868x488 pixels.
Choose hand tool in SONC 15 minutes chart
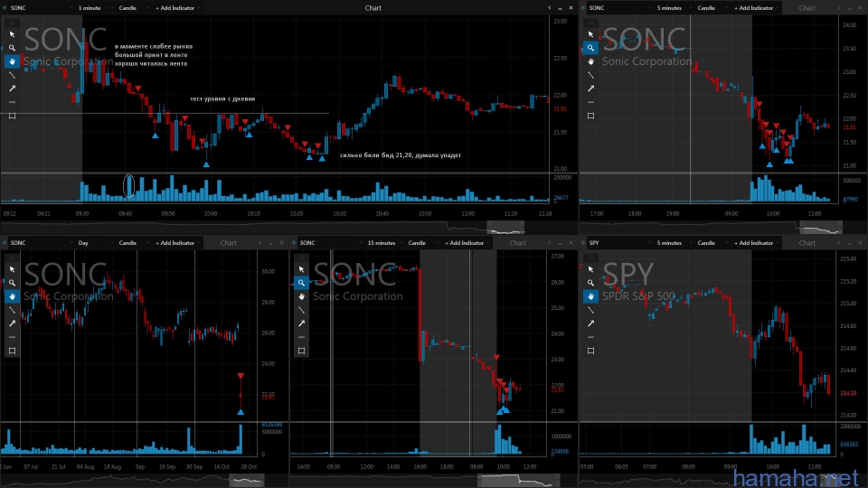coord(302,296)
